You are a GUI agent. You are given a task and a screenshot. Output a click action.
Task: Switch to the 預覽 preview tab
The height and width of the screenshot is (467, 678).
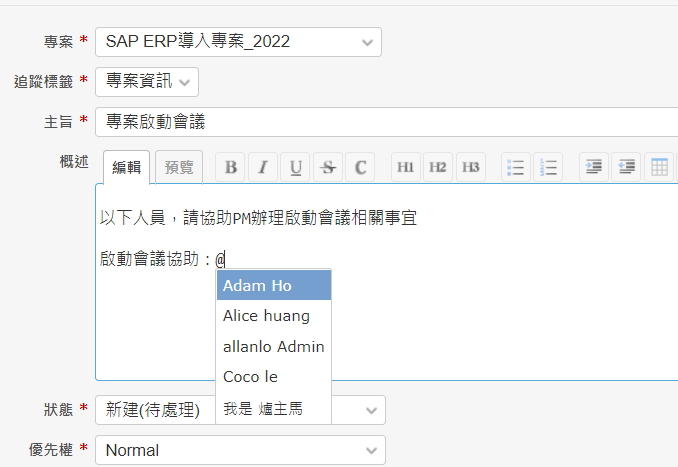point(179,167)
